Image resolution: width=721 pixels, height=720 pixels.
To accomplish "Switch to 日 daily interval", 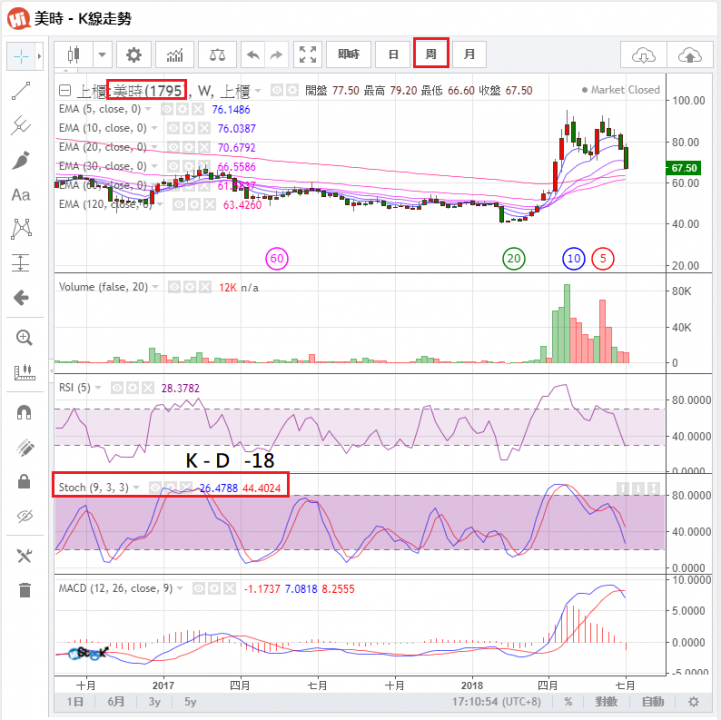I will tap(393, 55).
